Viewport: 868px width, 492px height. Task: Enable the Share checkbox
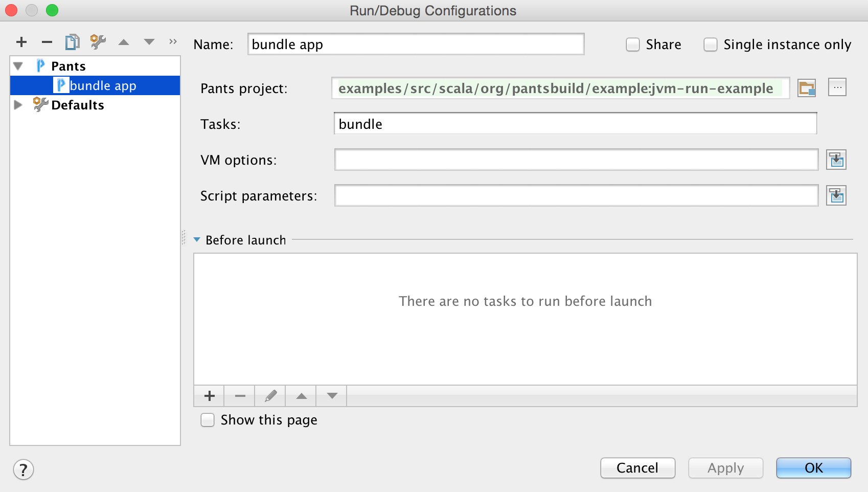633,44
